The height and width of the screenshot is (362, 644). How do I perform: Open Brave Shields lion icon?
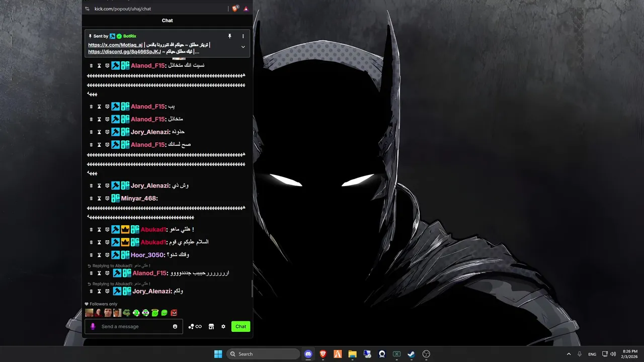235,9
